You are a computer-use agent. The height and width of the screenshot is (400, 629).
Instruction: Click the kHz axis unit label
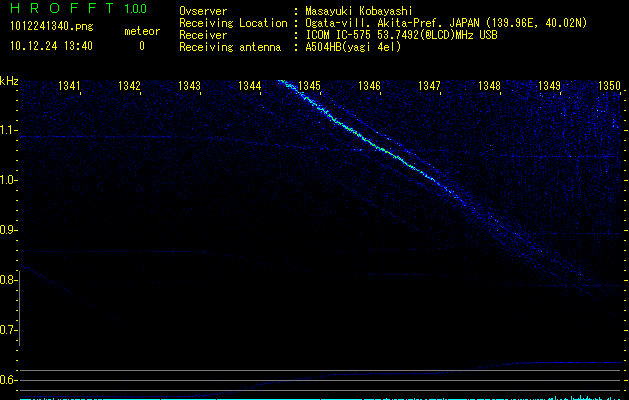9,81
